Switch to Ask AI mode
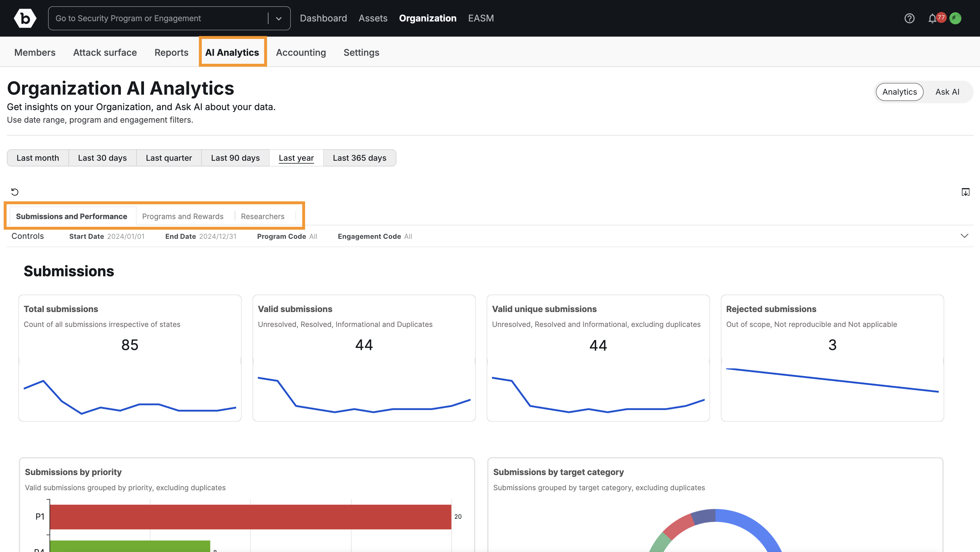This screenshot has height=552, width=980. click(947, 92)
